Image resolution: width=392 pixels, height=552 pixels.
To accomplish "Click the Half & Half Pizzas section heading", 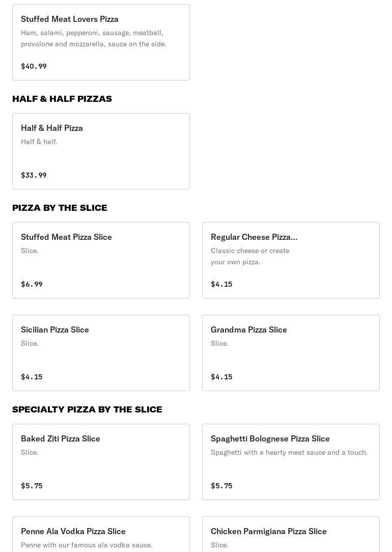I will (x=62, y=99).
